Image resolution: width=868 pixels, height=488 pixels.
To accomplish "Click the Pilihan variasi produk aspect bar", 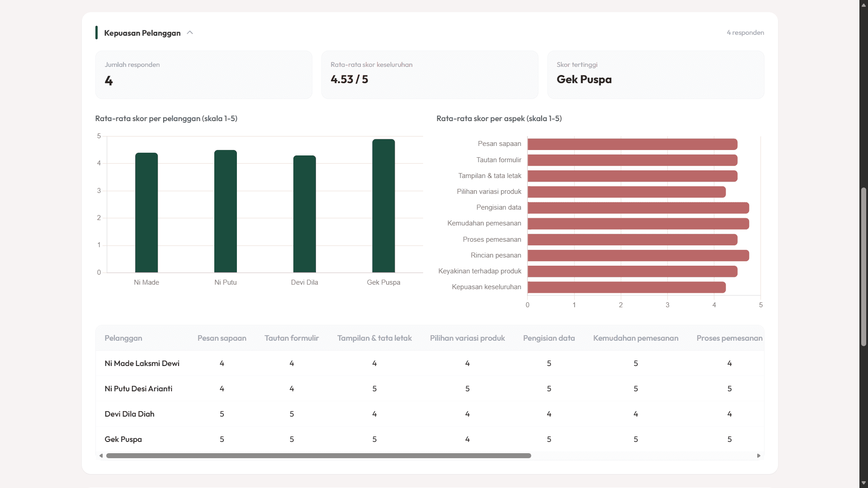I will (x=627, y=192).
